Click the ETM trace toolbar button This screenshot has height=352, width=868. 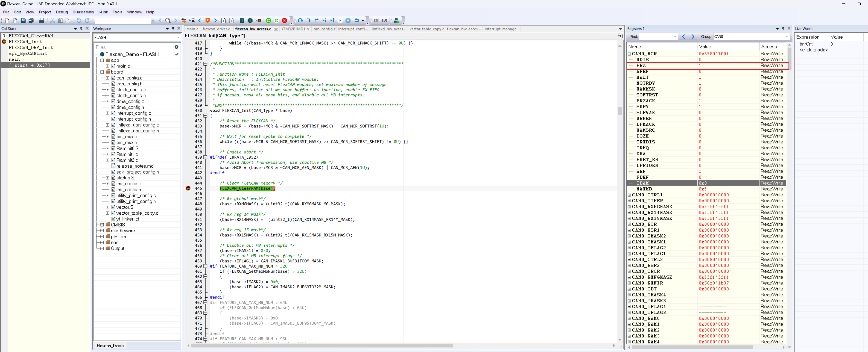pos(376,21)
